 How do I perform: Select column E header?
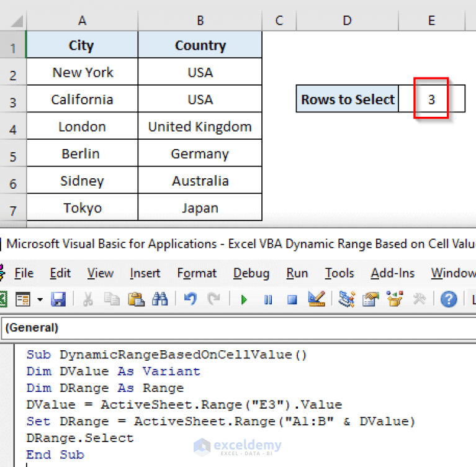click(431, 20)
